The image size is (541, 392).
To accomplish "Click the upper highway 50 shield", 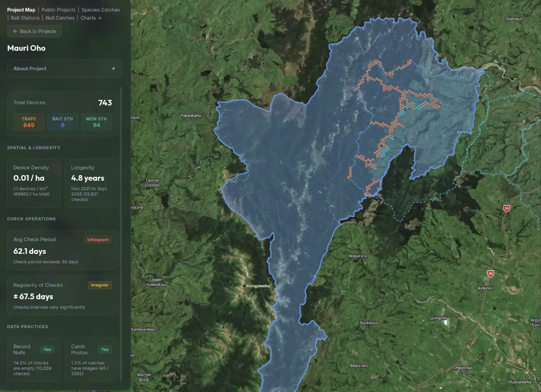I will coord(507,208).
